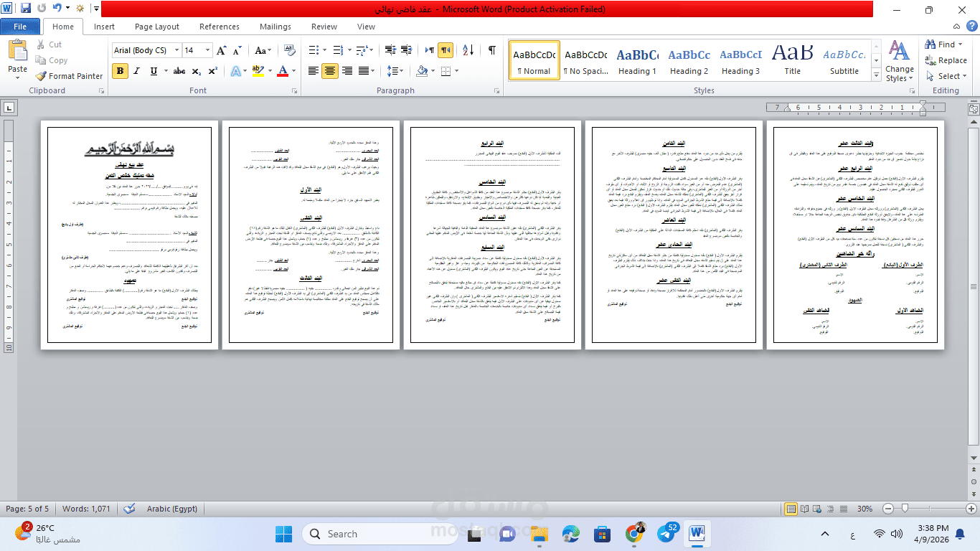980x551 pixels.
Task: Open the Find dropdown arrow
Action: [961, 44]
